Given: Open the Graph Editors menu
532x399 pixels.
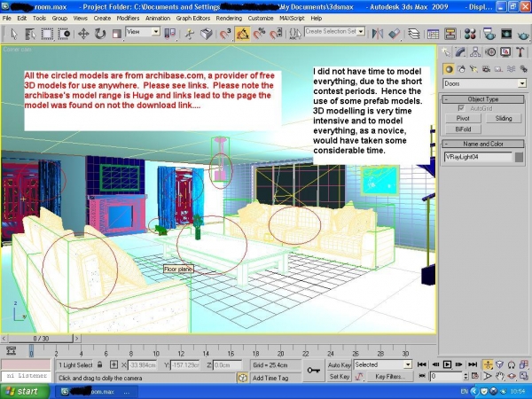Looking at the screenshot, I should (193, 18).
